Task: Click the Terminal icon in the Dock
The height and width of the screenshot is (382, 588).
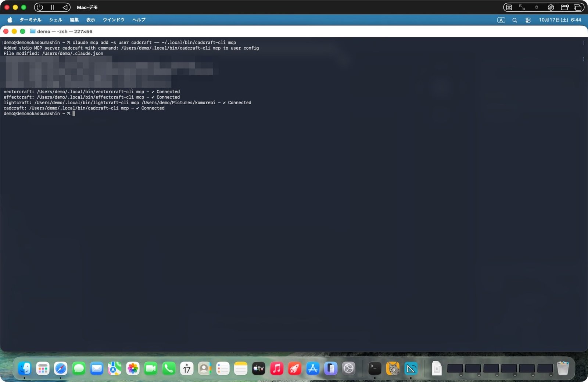Action: [x=374, y=368]
